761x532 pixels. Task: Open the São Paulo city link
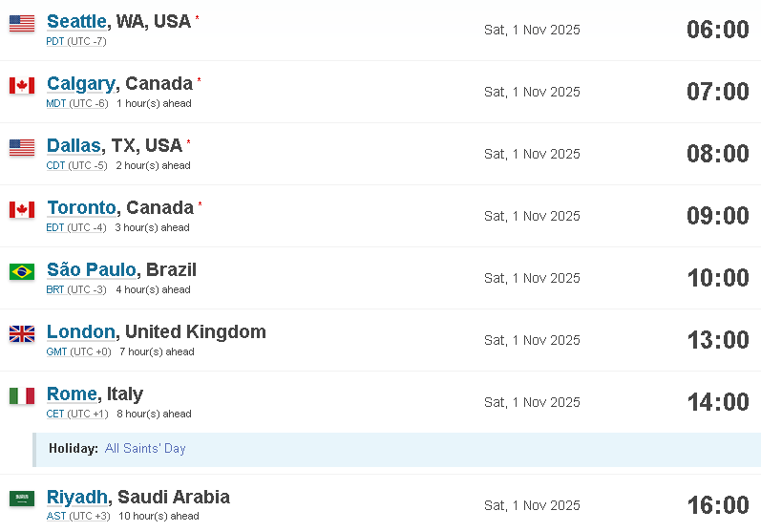92,269
